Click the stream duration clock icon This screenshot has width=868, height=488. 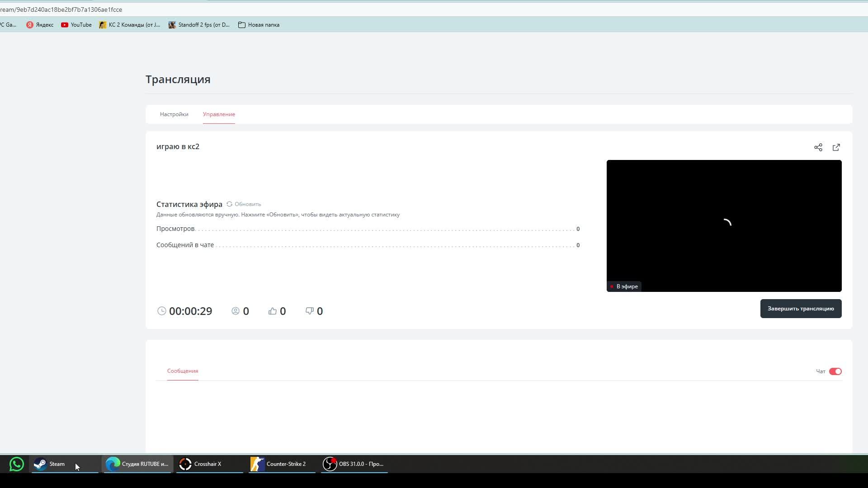pos(161,311)
